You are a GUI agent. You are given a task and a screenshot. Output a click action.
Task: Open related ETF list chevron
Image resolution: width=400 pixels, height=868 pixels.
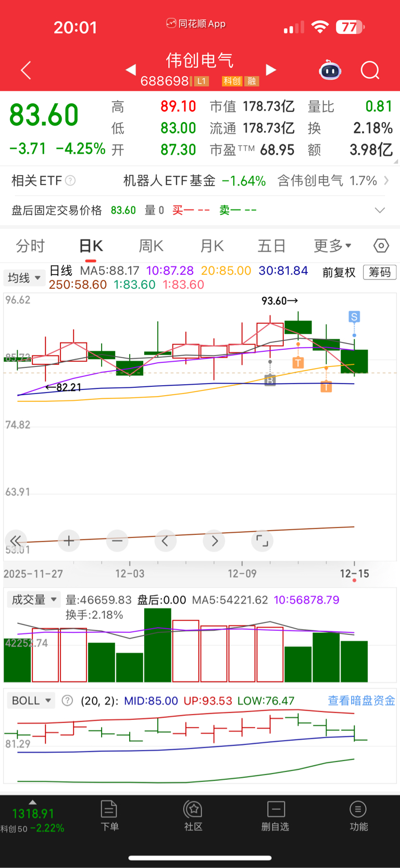386,180
